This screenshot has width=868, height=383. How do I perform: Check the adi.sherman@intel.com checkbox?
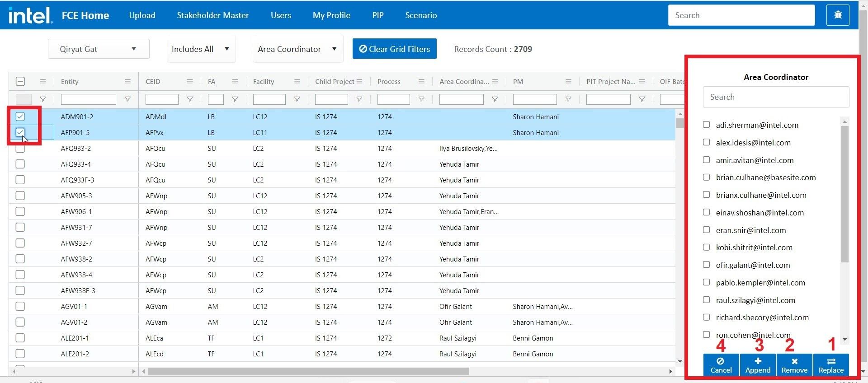706,125
